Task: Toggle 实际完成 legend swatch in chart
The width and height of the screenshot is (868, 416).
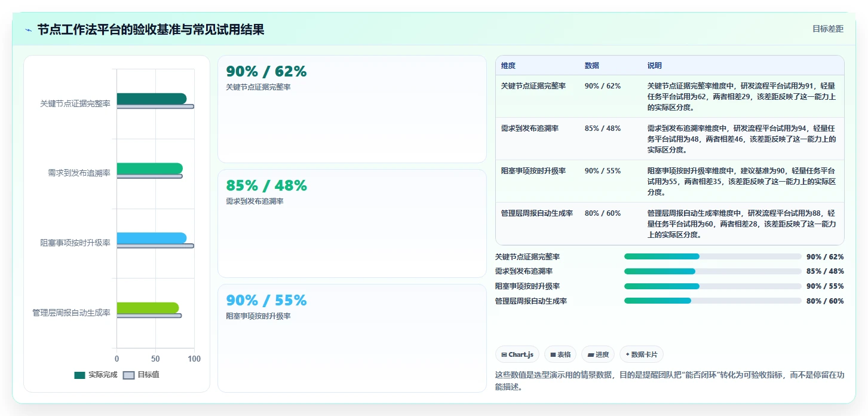Action: tap(80, 375)
